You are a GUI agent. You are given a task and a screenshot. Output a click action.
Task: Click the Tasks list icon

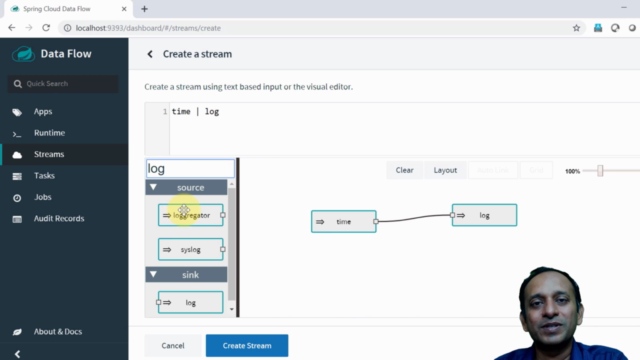[17, 176]
